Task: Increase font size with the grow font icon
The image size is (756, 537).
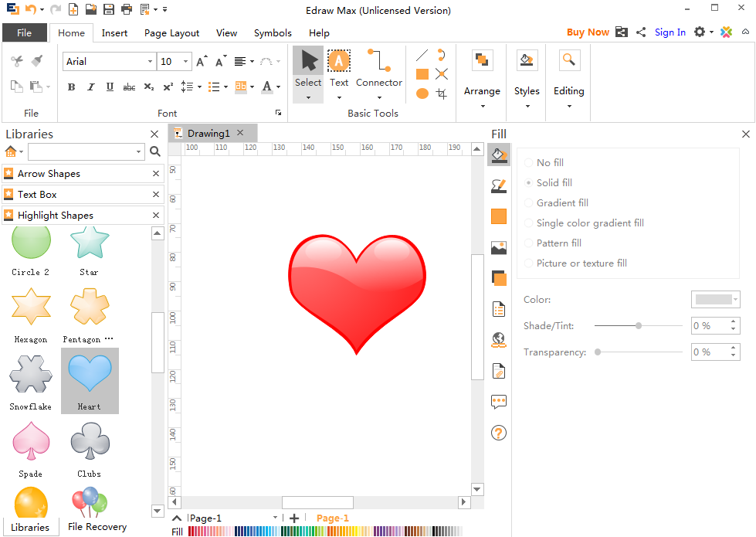Action: (x=202, y=61)
